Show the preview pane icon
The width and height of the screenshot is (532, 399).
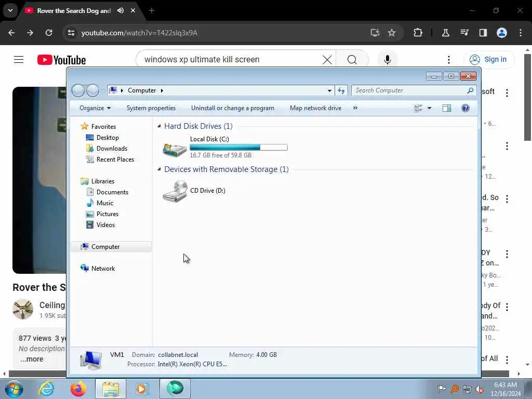coord(446,108)
